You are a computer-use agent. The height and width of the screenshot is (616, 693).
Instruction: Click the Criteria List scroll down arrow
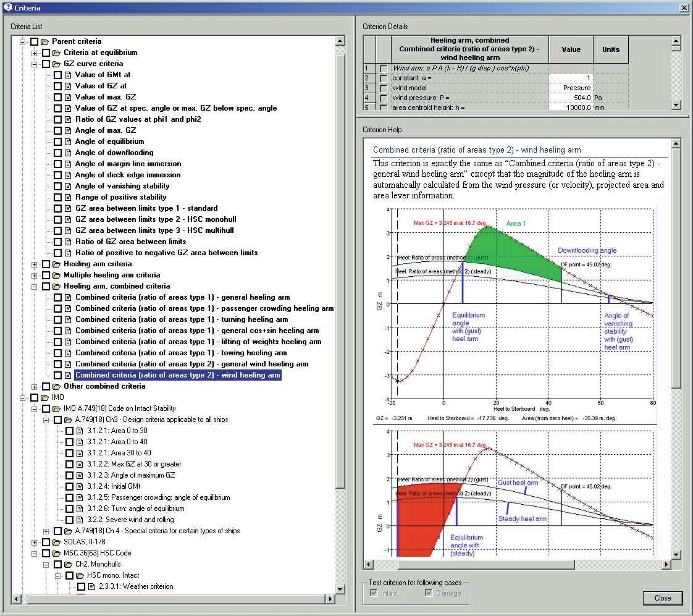tap(340, 589)
